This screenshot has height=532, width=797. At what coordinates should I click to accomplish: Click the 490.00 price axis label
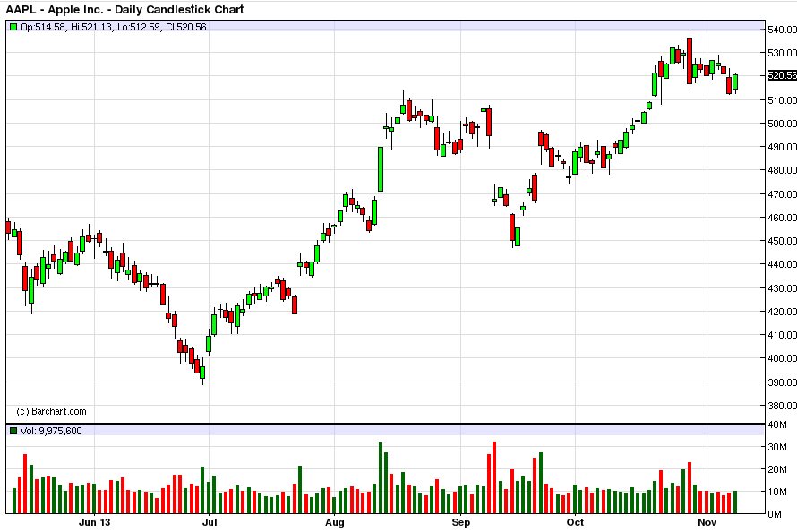pos(783,147)
